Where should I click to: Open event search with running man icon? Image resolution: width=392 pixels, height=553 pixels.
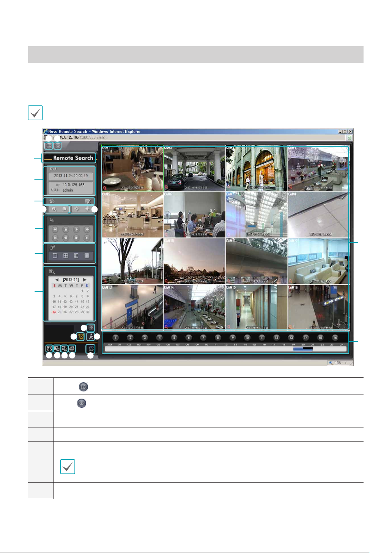[90, 336]
